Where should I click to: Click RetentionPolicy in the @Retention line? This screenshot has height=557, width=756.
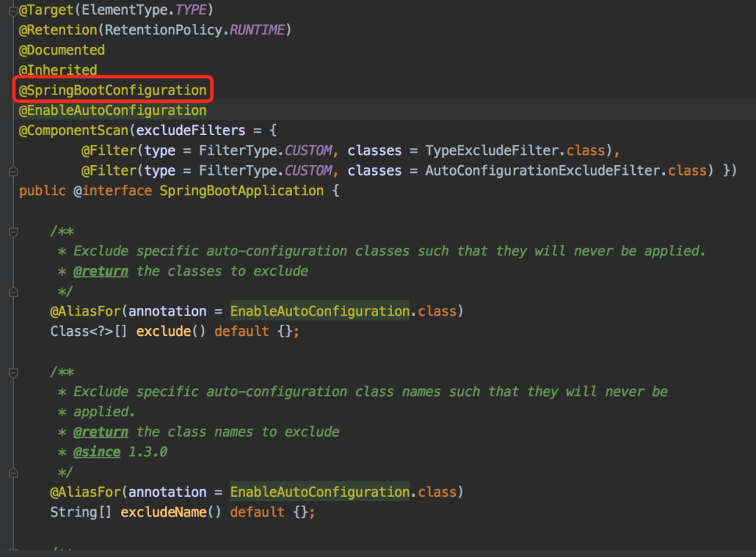pos(163,30)
